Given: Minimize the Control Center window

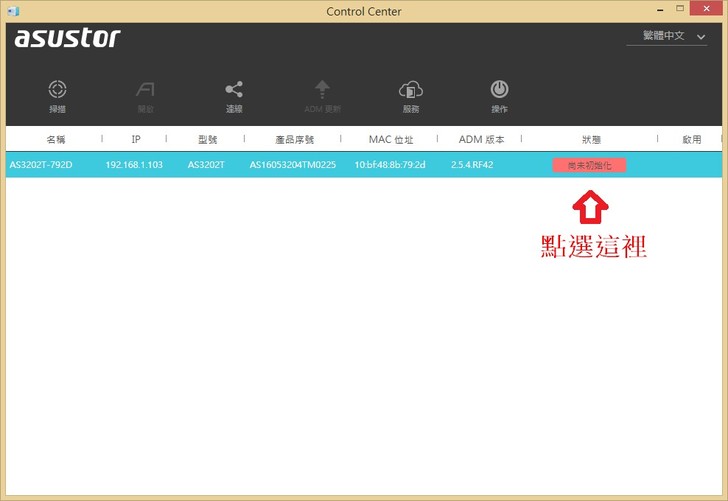Looking at the screenshot, I should (660, 9).
